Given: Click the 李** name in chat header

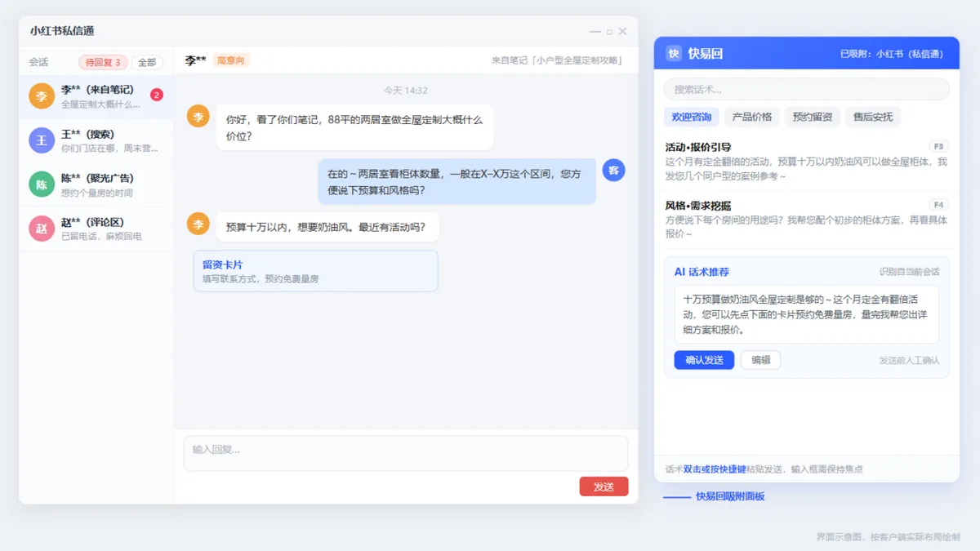Looking at the screenshot, I should (196, 60).
